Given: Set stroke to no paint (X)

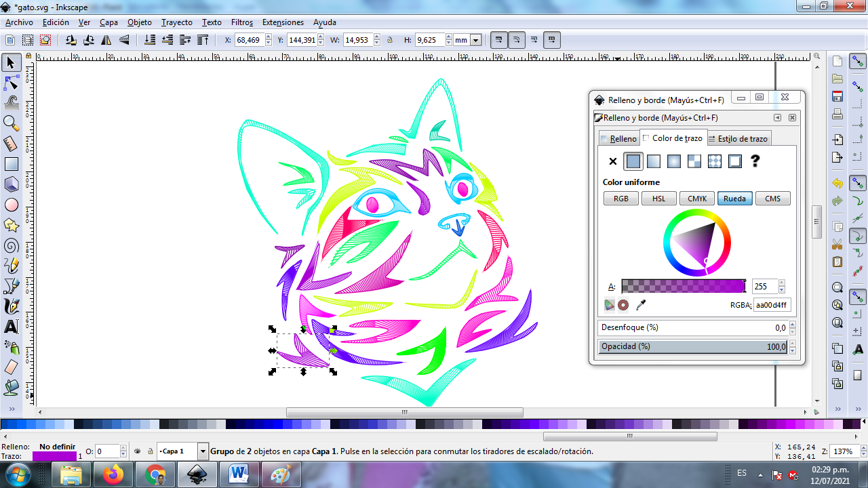Looking at the screenshot, I should point(613,161).
